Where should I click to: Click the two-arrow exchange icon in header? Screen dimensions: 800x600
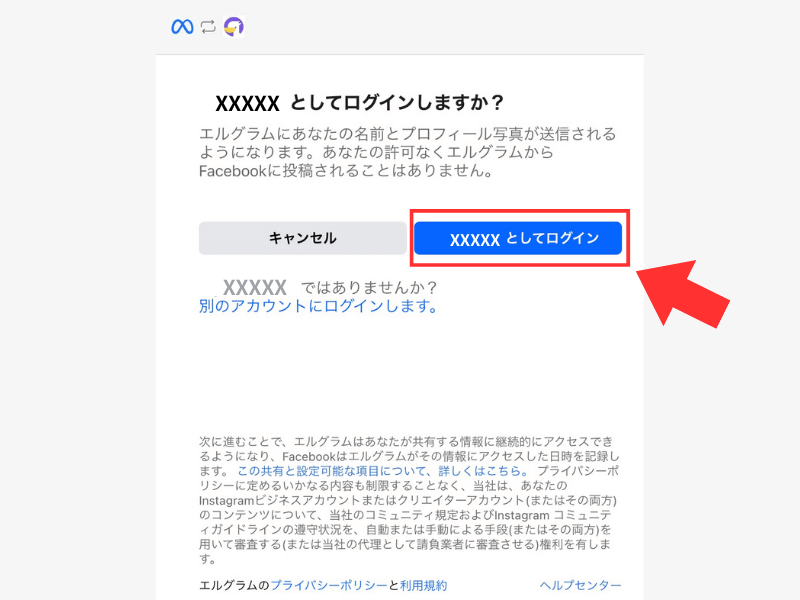point(208,27)
